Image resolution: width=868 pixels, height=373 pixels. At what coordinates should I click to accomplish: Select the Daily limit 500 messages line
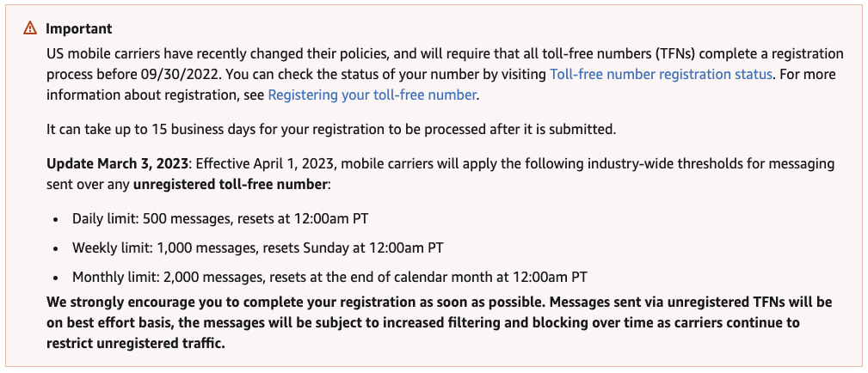[220, 218]
